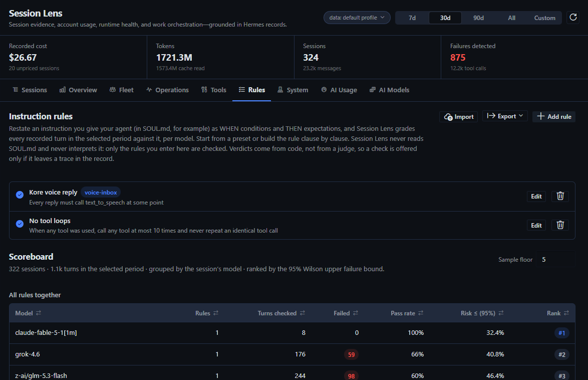Select the Custom time range
Viewport: 588px width, 380px height.
[x=544, y=18]
